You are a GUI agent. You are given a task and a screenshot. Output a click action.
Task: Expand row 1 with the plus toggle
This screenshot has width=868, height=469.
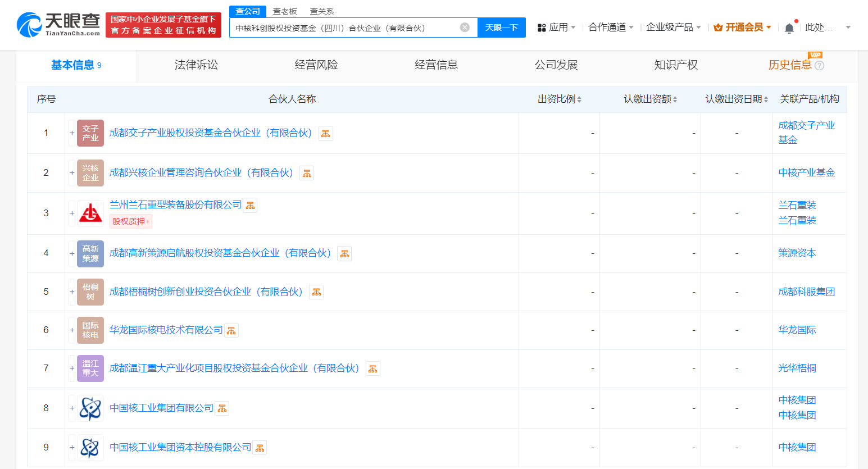tap(72, 133)
